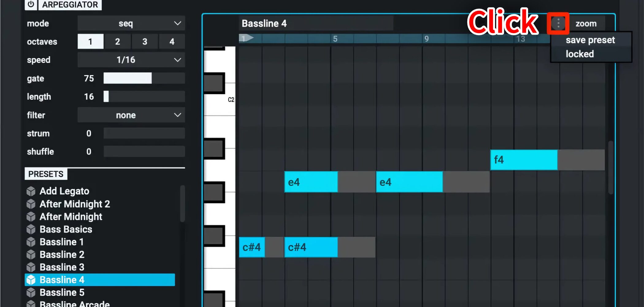This screenshot has width=644, height=307.
Task: Click the playhead marker at bar 1
Action: click(247, 38)
